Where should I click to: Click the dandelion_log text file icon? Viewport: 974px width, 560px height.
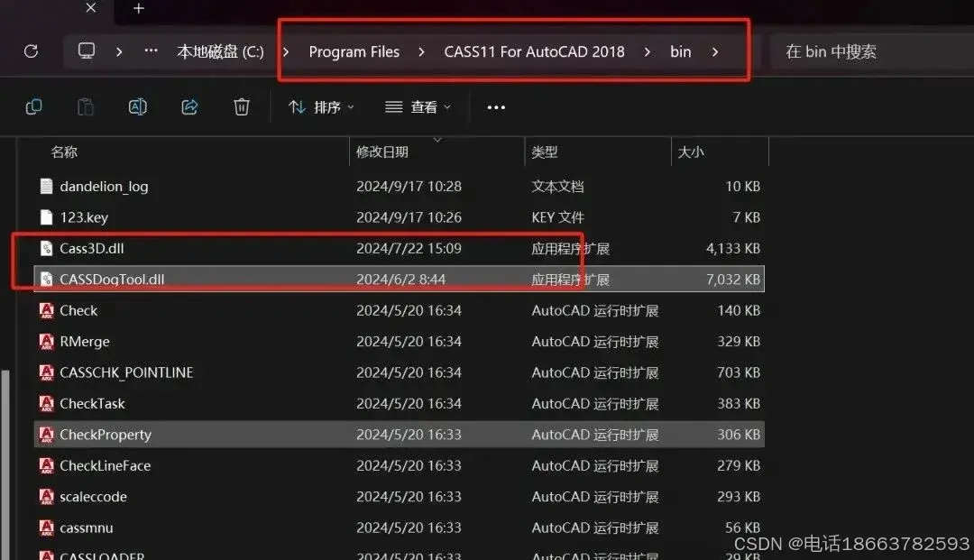tap(47, 186)
